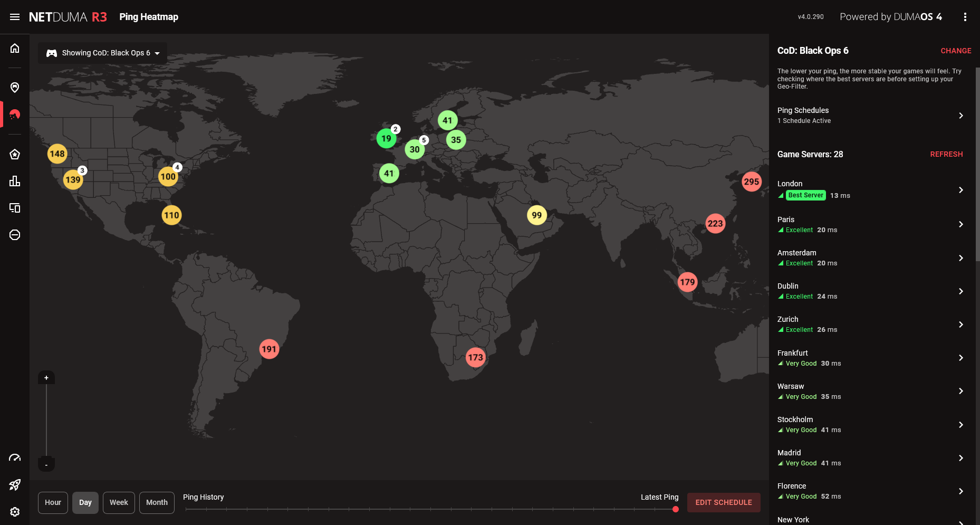Switch to the Week view
Viewport: 980px width, 525px height.
point(118,502)
